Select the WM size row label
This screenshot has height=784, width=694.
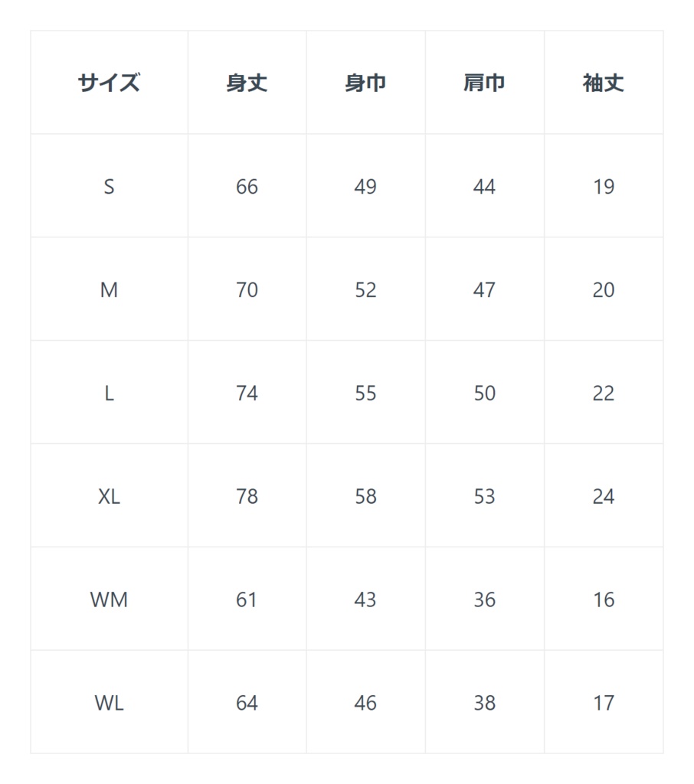[109, 600]
